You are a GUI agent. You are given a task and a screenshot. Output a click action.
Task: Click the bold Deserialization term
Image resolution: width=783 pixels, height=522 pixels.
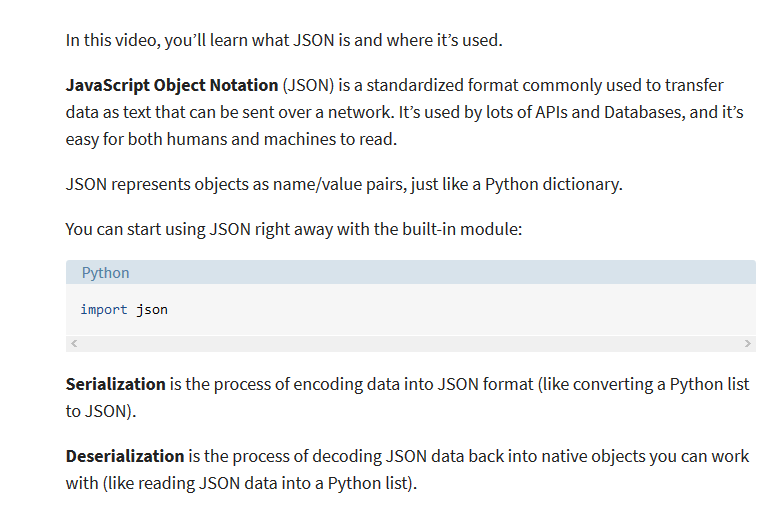point(125,456)
